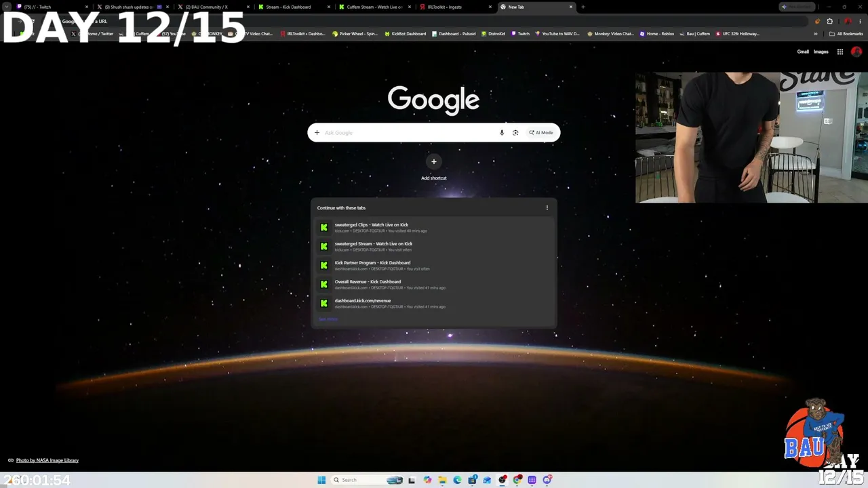Open Microsoft Store from the taskbar

[x=472, y=480]
